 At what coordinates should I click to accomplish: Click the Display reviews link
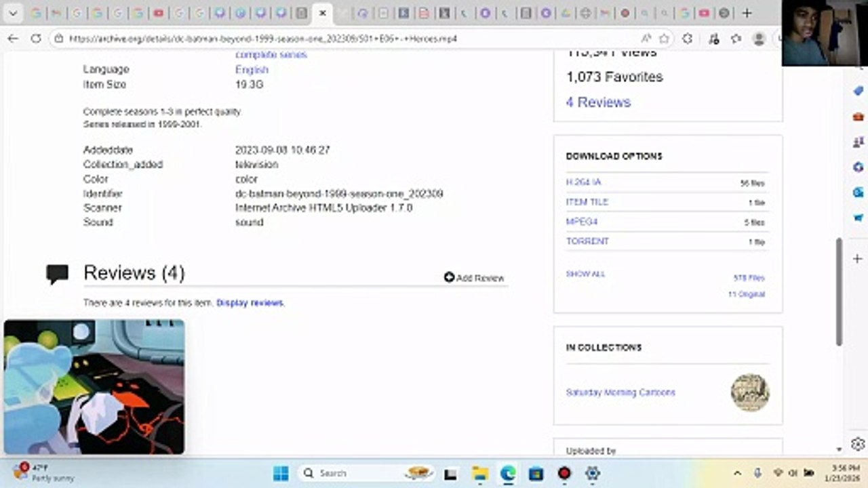250,303
